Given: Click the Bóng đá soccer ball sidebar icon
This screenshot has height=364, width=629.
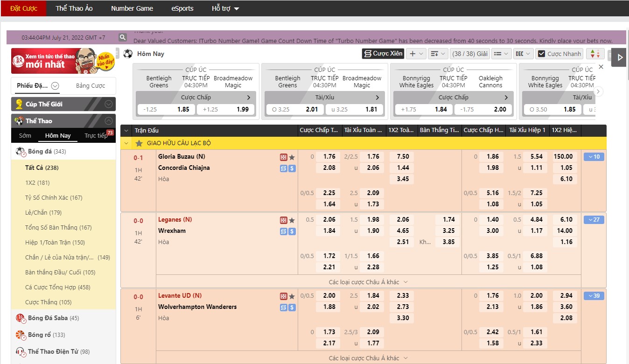Looking at the screenshot, I should pos(21,152).
